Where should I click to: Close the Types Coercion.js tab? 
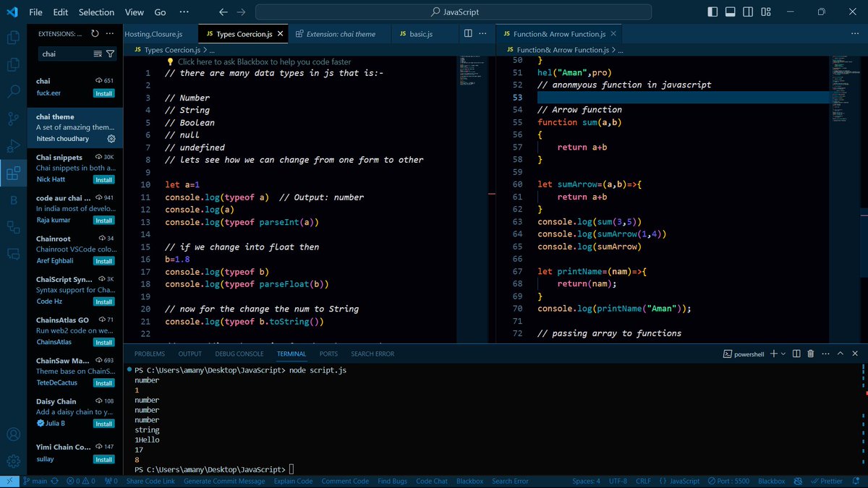(x=281, y=34)
